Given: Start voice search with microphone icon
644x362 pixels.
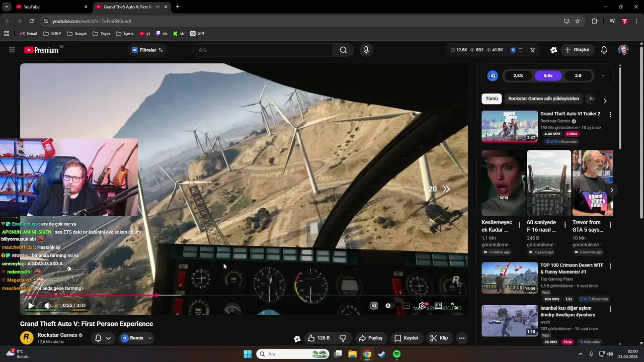Looking at the screenshot, I should (366, 50).
